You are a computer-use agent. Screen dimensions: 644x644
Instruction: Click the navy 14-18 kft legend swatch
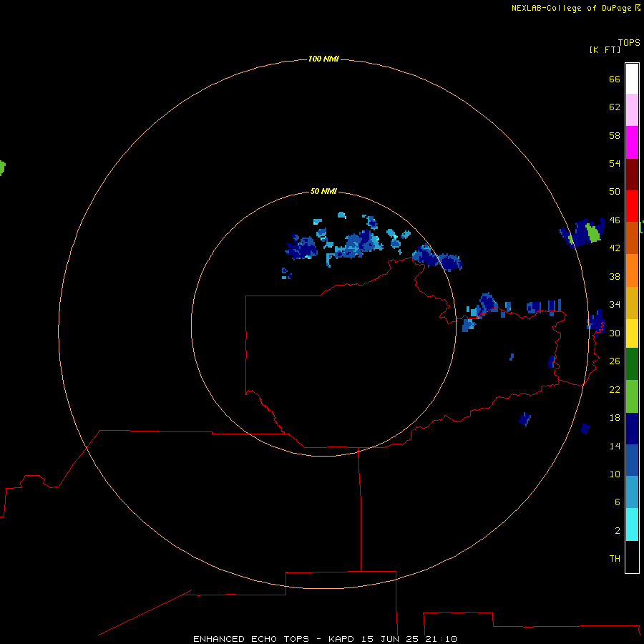click(x=632, y=429)
